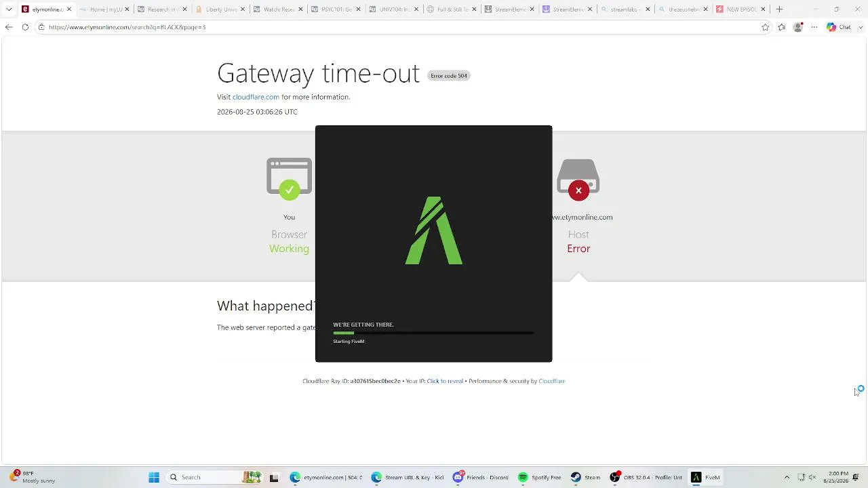The image size is (868, 488).
Task: Click the 'Click to reveal' IP link
Action: pos(445,381)
